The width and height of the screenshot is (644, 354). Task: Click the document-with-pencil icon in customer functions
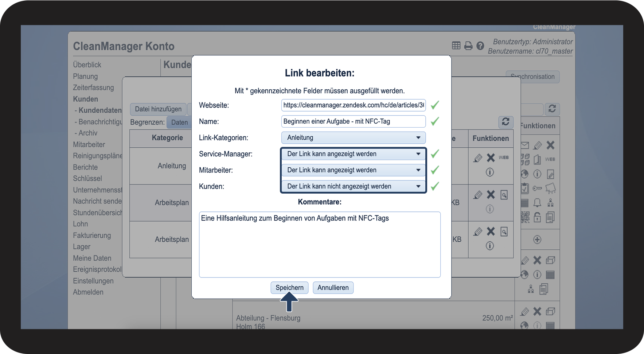click(550, 174)
